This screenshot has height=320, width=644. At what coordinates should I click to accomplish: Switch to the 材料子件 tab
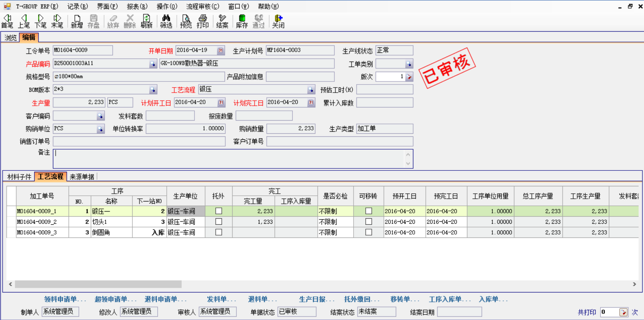click(19, 176)
